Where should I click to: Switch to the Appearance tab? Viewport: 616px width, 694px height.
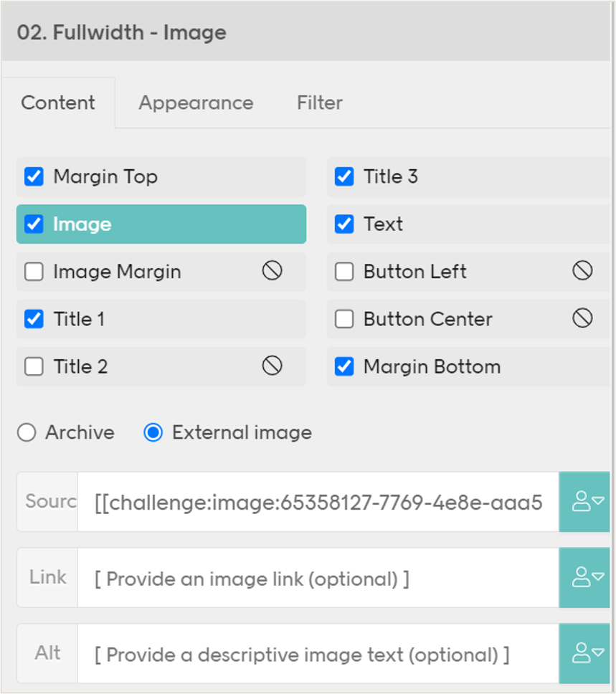pyautogui.click(x=194, y=103)
